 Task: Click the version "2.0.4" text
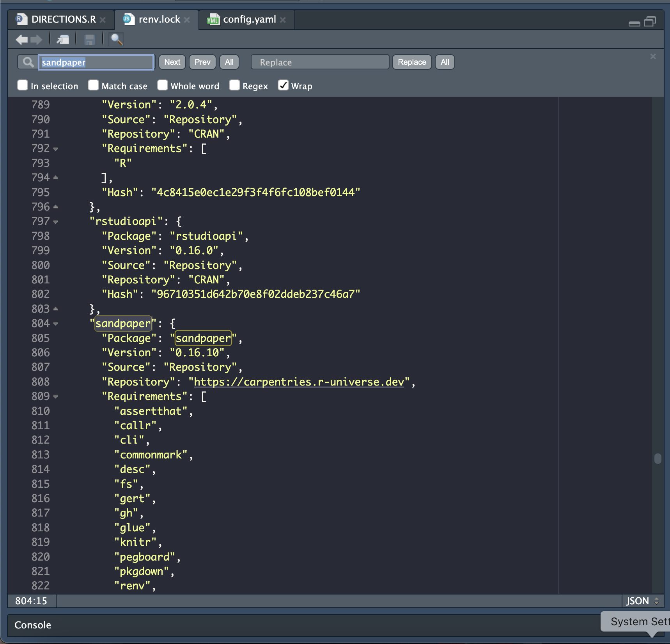(x=191, y=104)
